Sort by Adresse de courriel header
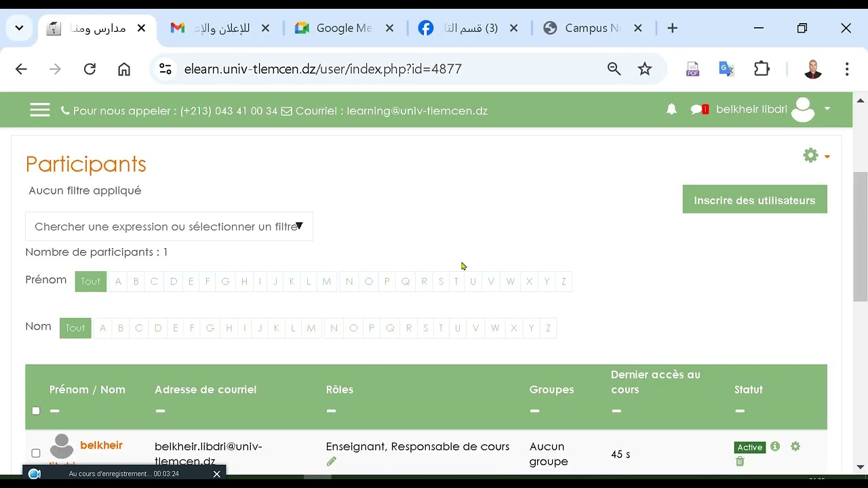Screen dimensions: 868x488 [x=205, y=390]
